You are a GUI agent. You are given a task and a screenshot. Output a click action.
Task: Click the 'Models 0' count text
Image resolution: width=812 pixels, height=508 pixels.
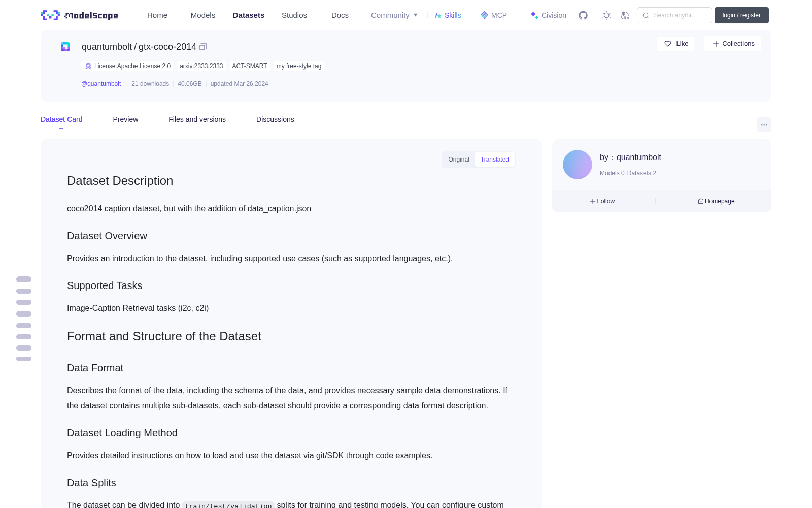pyautogui.click(x=612, y=173)
